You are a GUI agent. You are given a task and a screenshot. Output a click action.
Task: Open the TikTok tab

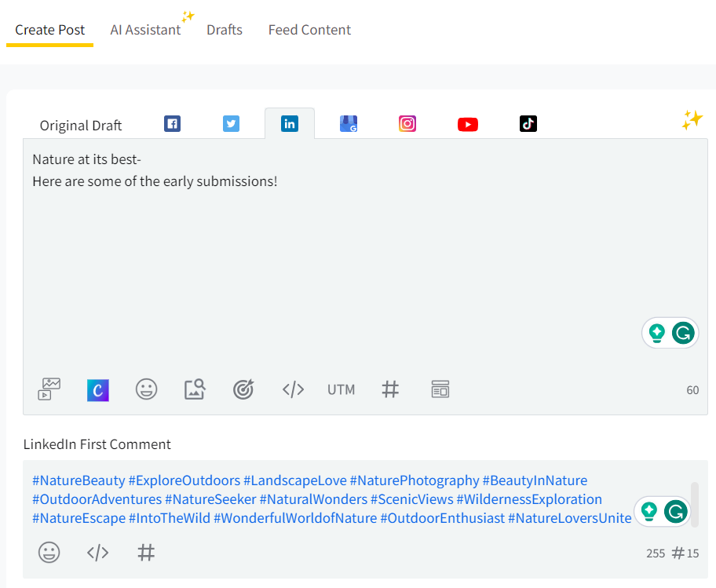[528, 124]
